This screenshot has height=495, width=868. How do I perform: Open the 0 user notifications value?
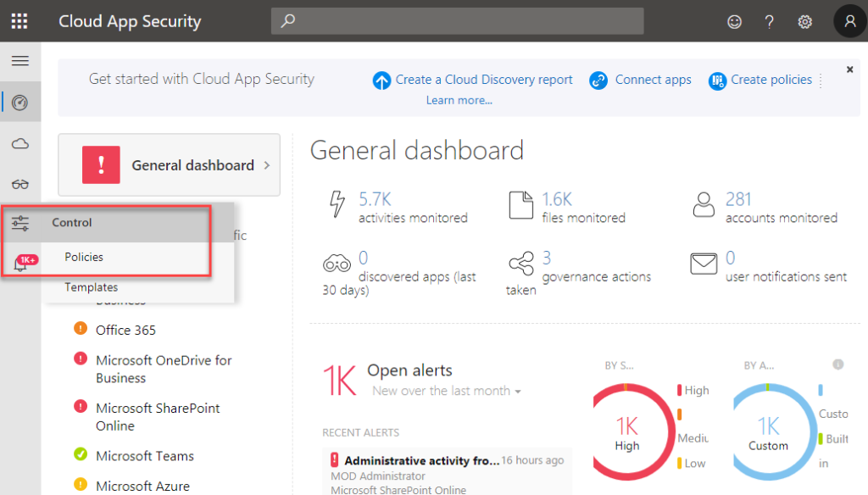tap(731, 258)
